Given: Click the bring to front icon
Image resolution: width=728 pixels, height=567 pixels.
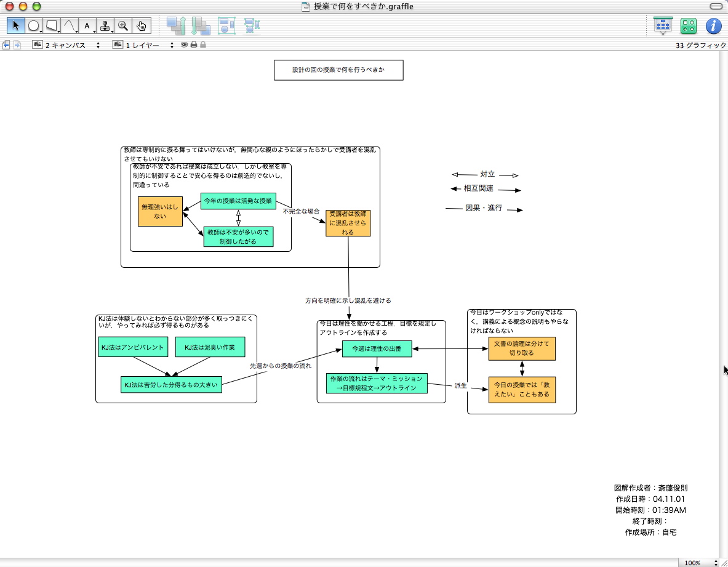Looking at the screenshot, I should (x=176, y=26).
